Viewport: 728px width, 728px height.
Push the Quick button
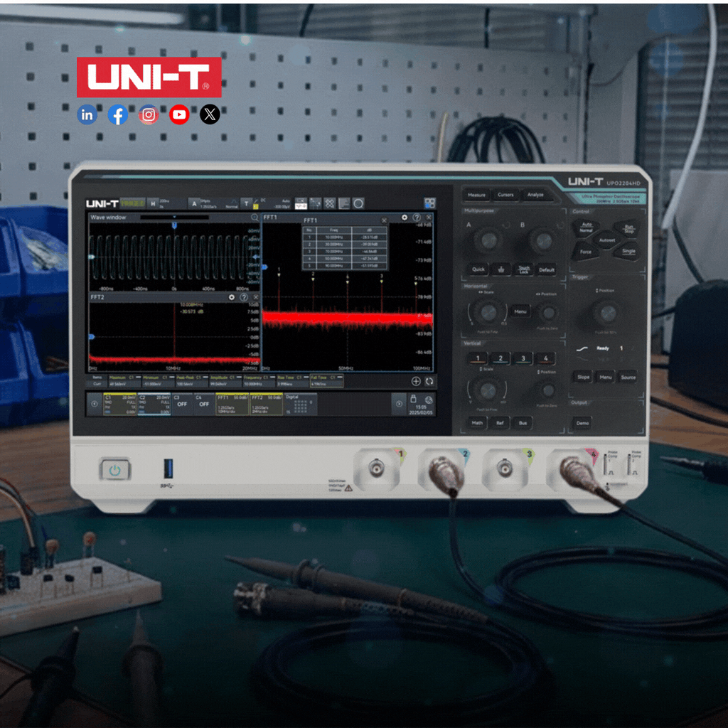(x=478, y=269)
